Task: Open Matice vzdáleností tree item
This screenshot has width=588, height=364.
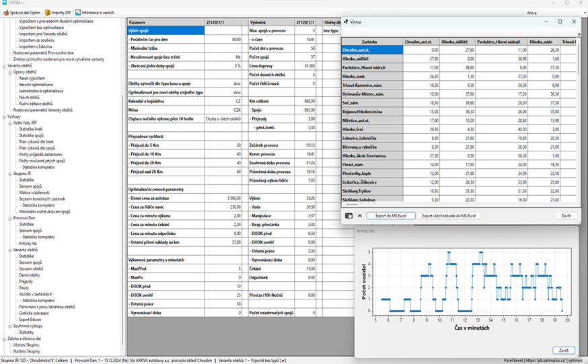Action: [34, 192]
